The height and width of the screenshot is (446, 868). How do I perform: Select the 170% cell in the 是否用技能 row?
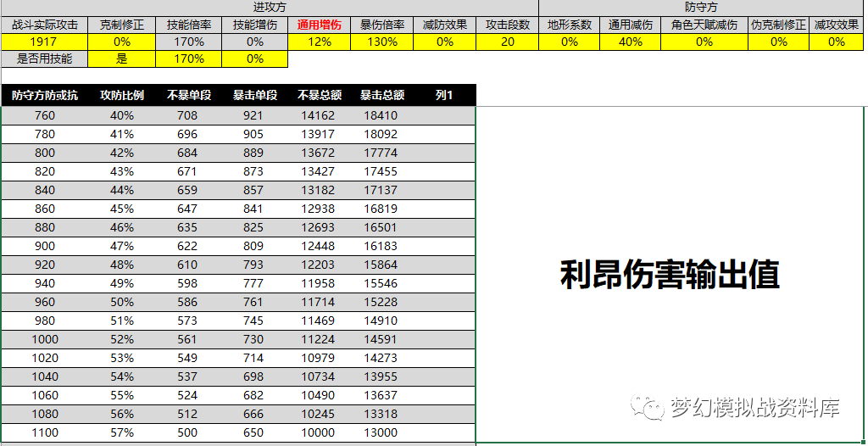tap(189, 59)
